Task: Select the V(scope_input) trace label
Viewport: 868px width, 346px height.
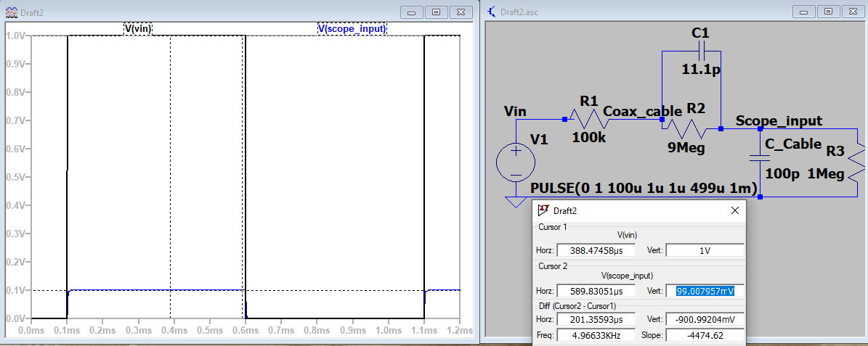Action: 352,28
